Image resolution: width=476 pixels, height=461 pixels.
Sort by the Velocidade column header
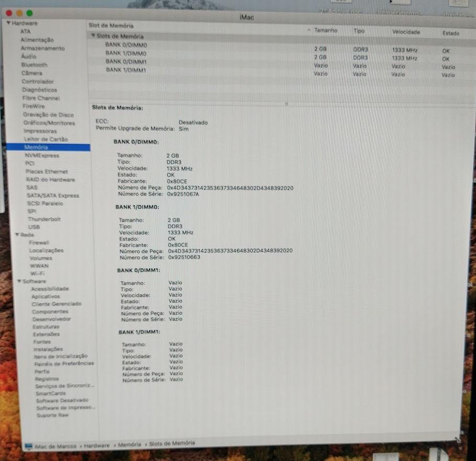point(406,32)
